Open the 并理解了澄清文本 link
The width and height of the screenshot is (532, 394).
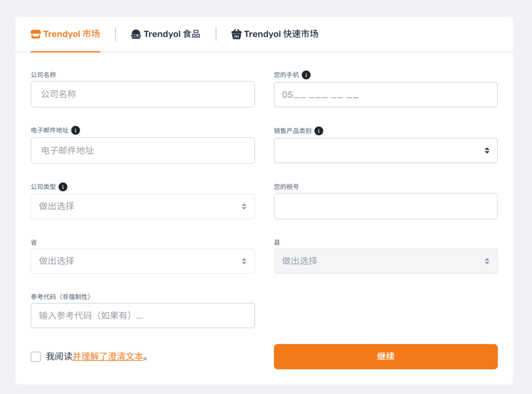pyautogui.click(x=108, y=357)
